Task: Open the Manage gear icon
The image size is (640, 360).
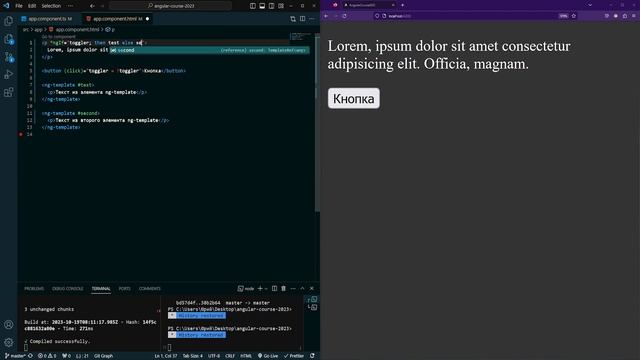Action: (9, 342)
